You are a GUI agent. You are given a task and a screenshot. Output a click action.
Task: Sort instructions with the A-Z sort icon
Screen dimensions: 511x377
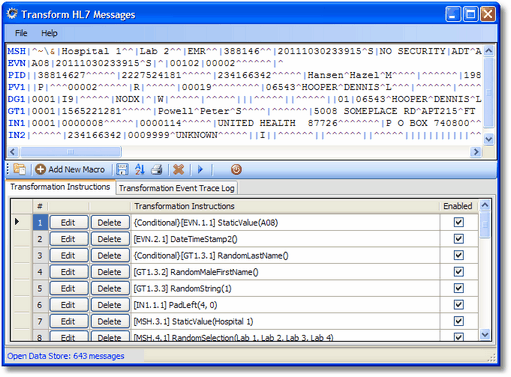140,170
